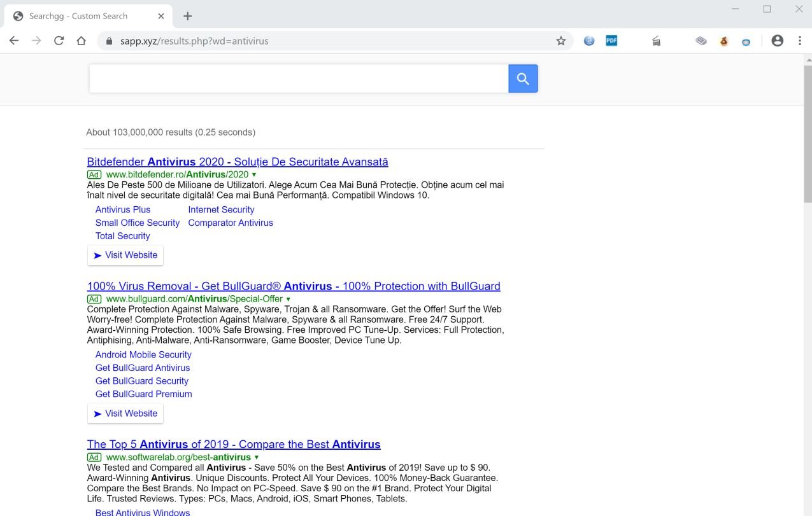Click Visit Website under the BullGuard ad
This screenshot has height=516, width=812.
coord(125,414)
